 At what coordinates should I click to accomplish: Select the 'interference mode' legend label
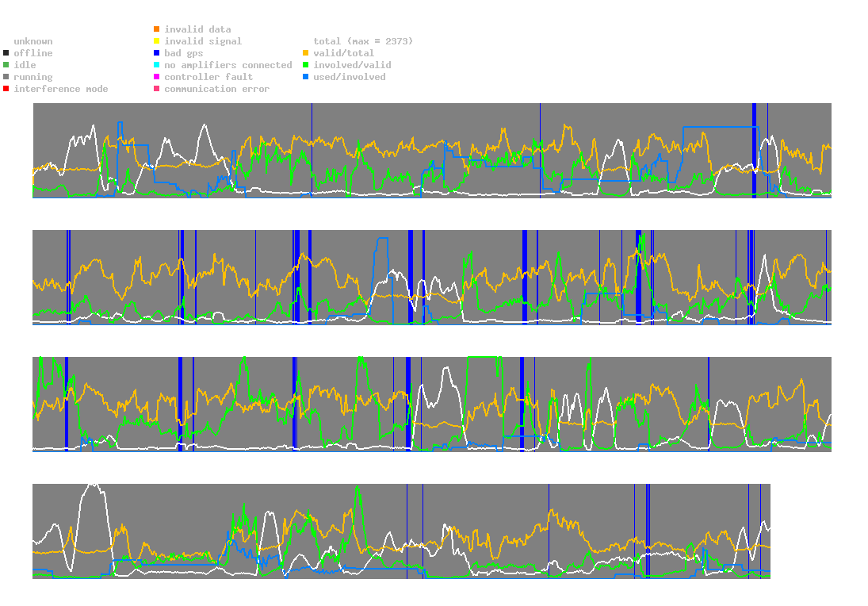coord(61,89)
